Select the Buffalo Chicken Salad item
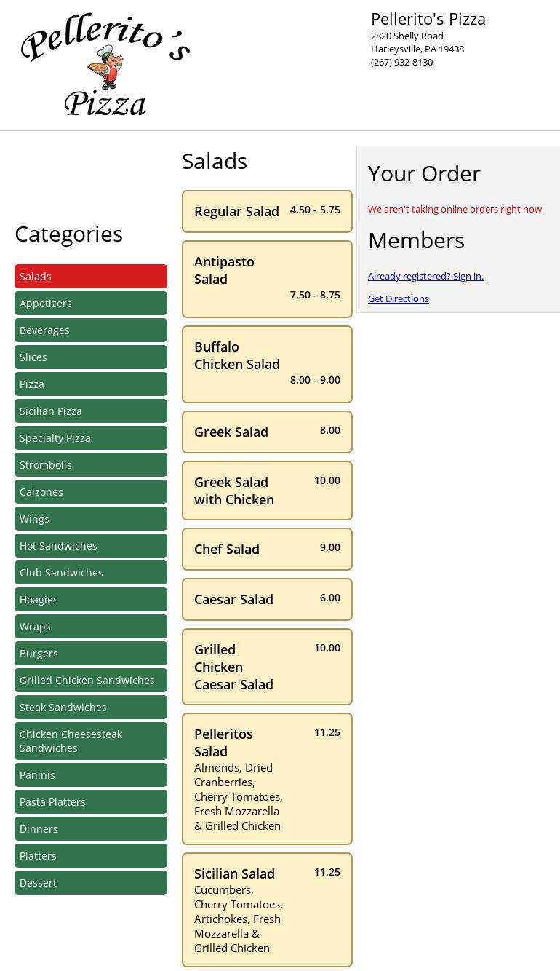This screenshot has height=971, width=560. click(267, 364)
